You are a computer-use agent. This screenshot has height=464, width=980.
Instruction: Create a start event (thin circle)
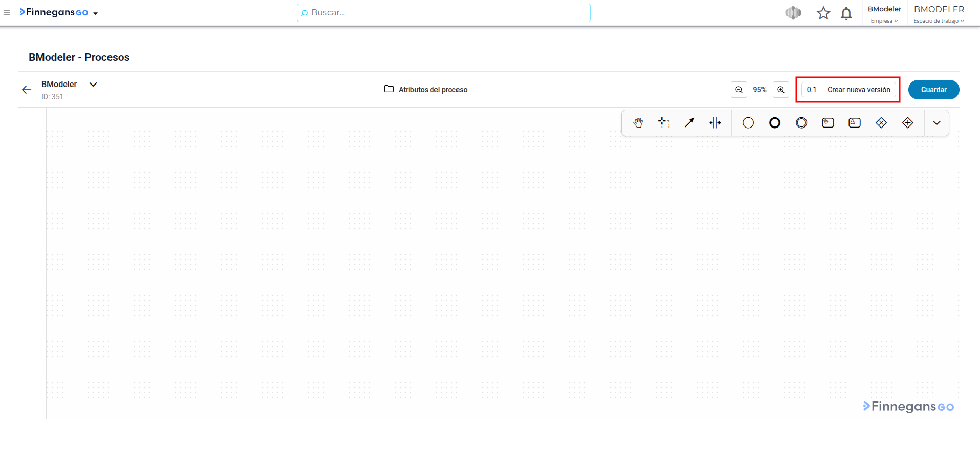[748, 123]
